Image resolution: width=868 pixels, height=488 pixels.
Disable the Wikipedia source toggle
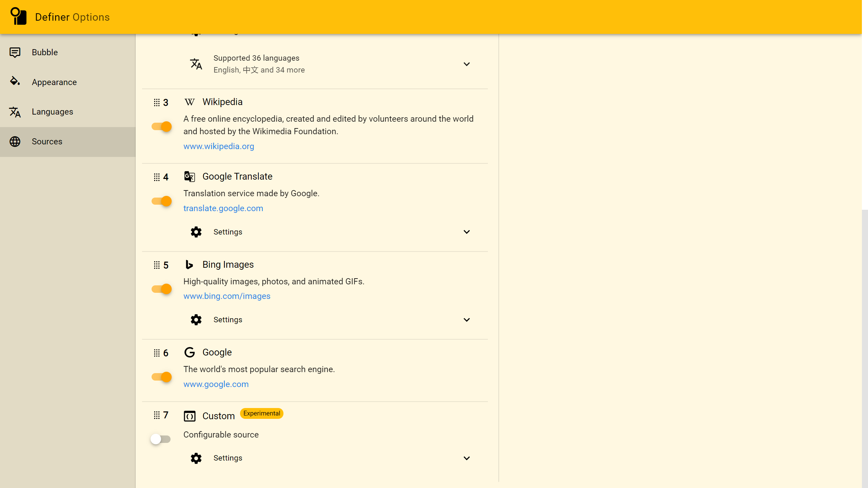161,127
